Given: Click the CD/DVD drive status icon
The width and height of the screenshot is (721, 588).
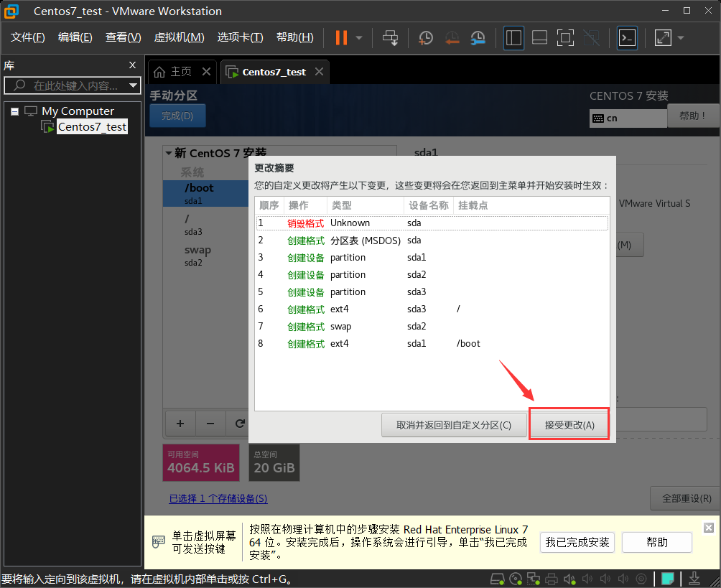Looking at the screenshot, I should click(x=516, y=579).
